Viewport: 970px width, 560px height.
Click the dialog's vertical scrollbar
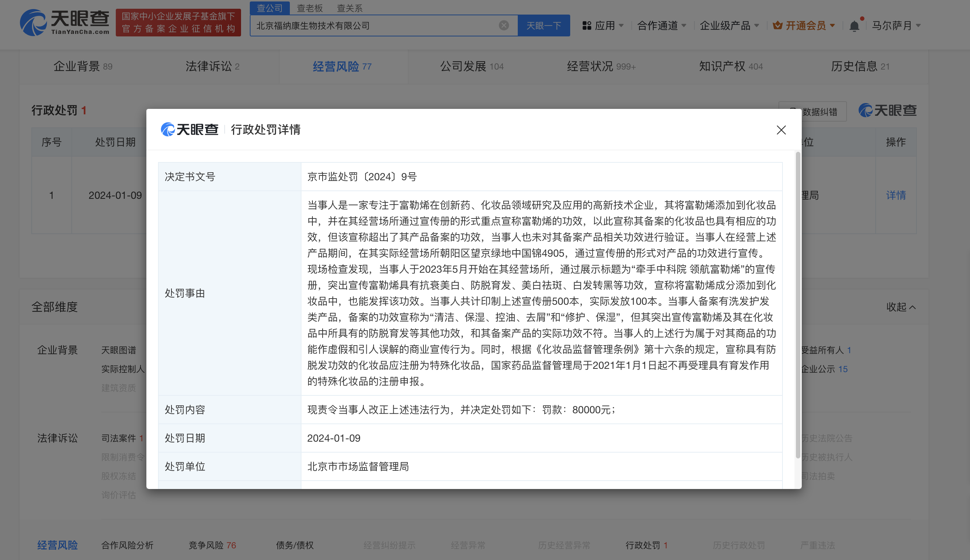tap(798, 305)
